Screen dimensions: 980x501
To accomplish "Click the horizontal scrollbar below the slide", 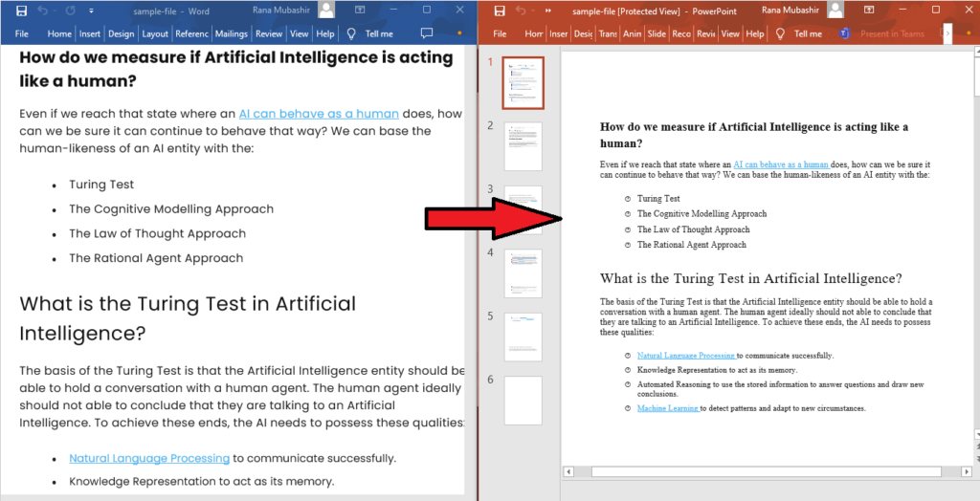I will [x=766, y=471].
